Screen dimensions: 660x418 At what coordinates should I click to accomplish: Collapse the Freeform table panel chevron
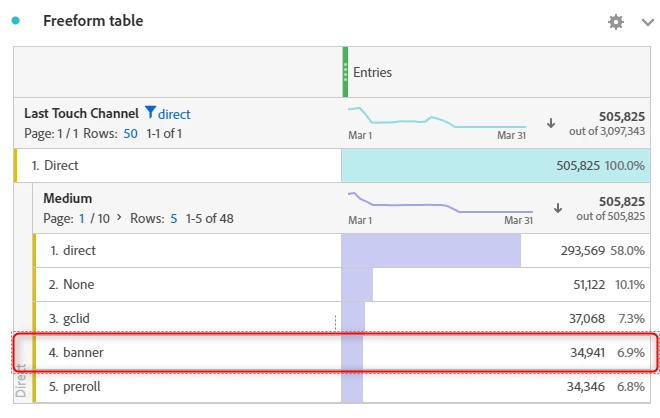pos(647,22)
